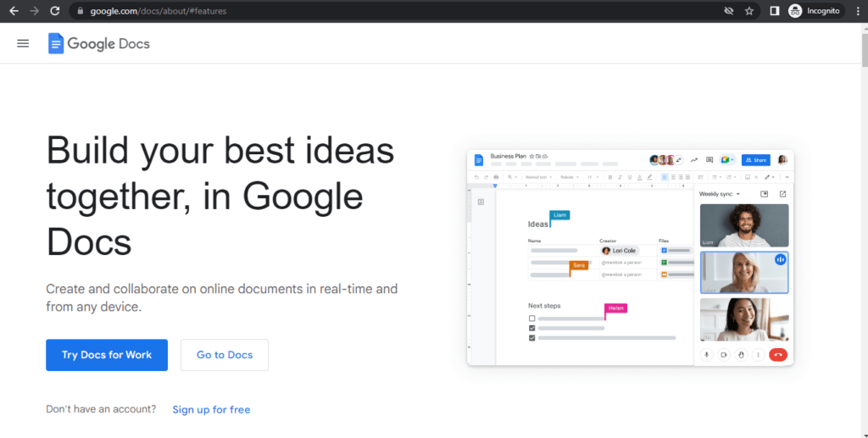
Task: Mute the microphone in the call
Action: [x=706, y=355]
